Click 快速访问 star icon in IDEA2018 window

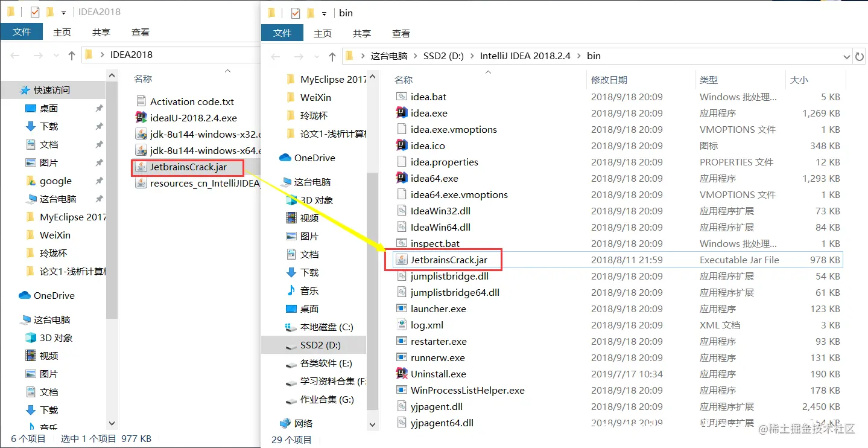[x=25, y=90]
